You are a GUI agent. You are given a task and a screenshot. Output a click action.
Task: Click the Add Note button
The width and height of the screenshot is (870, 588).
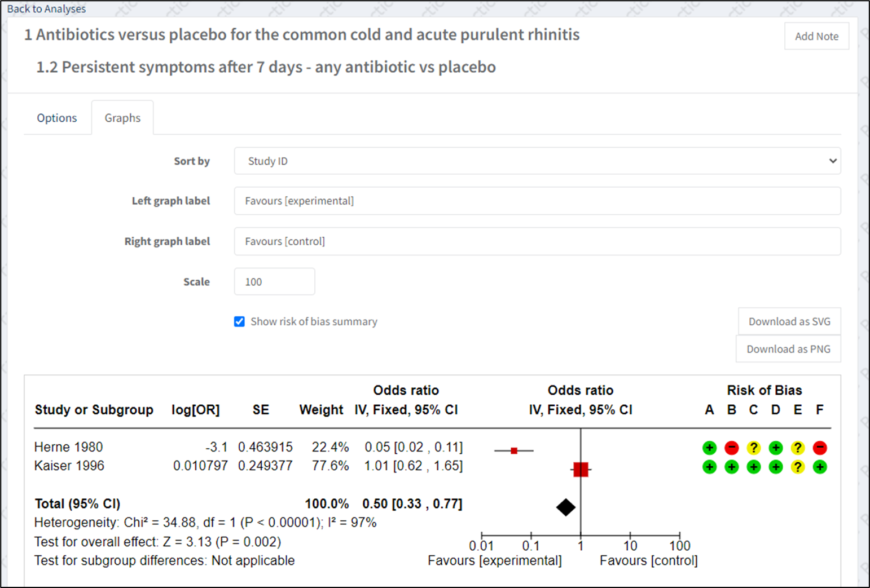pos(816,37)
